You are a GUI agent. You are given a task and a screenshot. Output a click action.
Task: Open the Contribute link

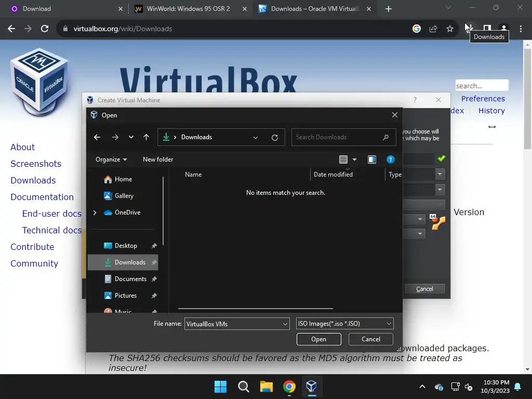[x=32, y=247]
